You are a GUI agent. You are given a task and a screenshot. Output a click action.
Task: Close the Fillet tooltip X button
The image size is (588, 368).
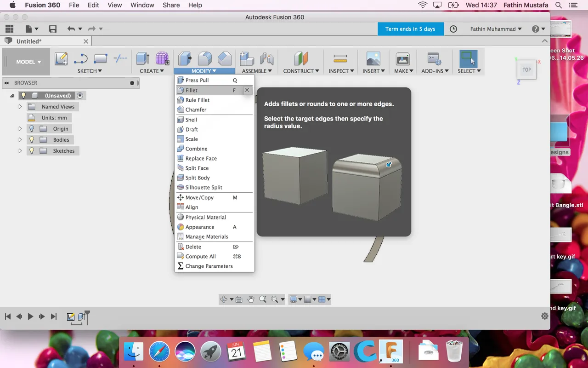[247, 90]
